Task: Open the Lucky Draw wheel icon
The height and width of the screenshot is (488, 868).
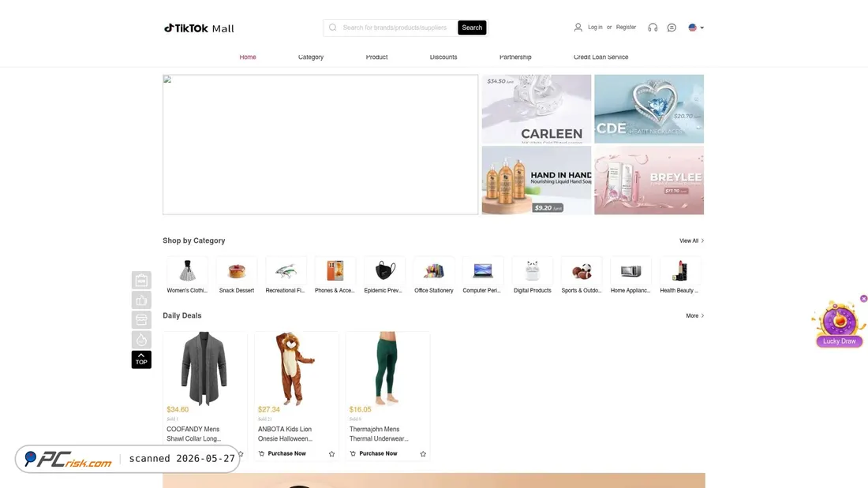Action: click(839, 324)
